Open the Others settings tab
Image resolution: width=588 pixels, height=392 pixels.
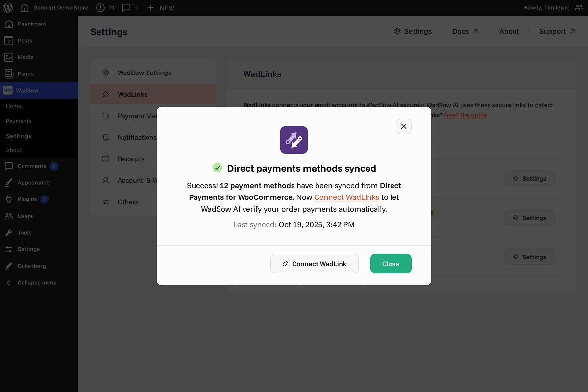click(128, 202)
